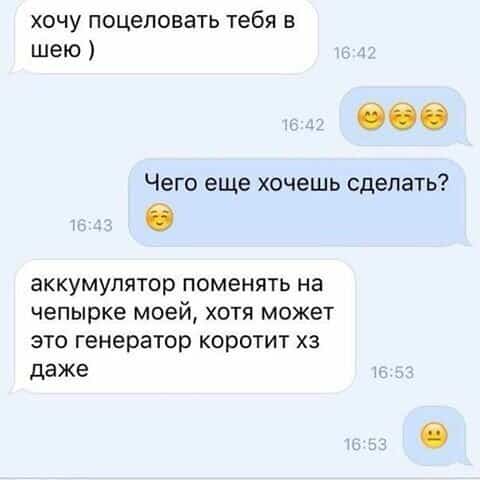Click the word "даже" ending the long message

[59, 370]
